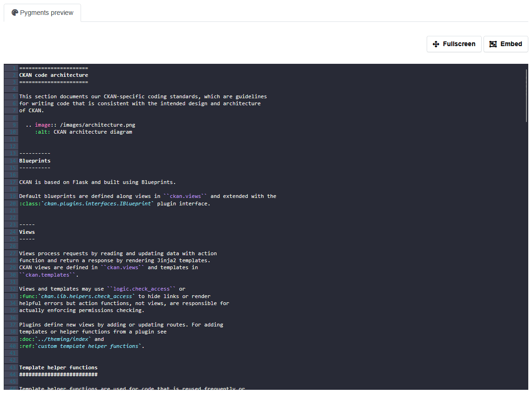This screenshot has width=532, height=394.
Task: Click the Fullscreen button
Action: click(454, 44)
